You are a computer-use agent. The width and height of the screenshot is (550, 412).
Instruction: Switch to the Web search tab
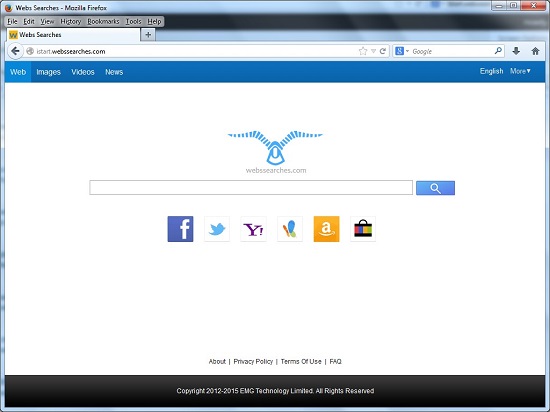click(18, 72)
